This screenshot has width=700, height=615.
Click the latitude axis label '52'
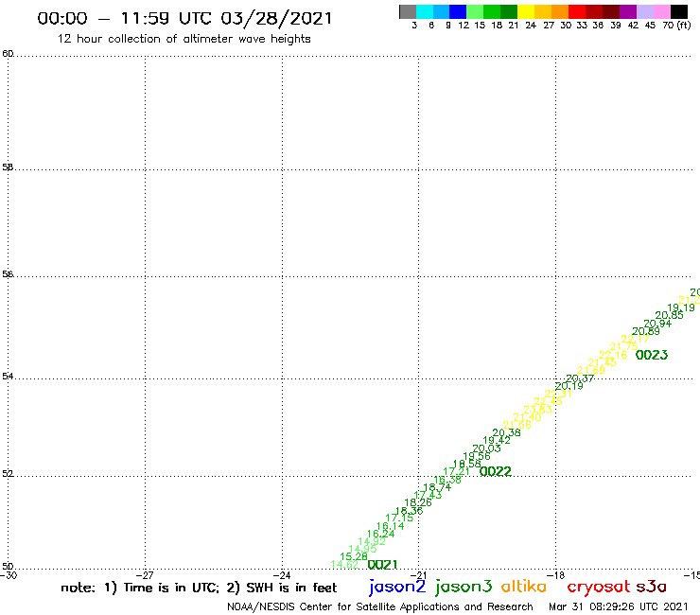pyautogui.click(x=8, y=473)
